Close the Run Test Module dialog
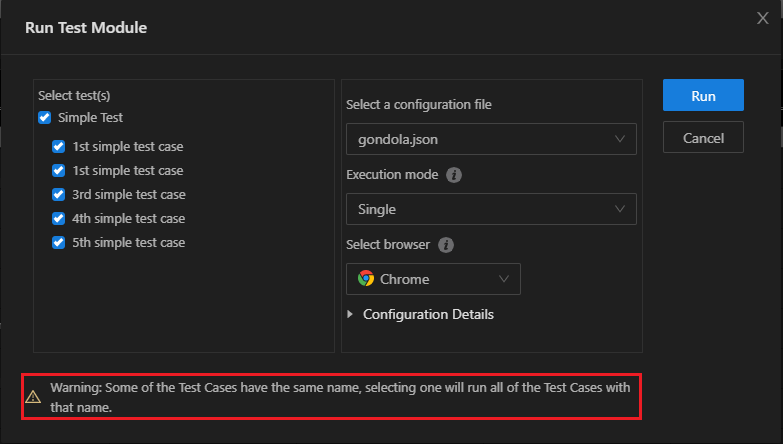 [764, 17]
